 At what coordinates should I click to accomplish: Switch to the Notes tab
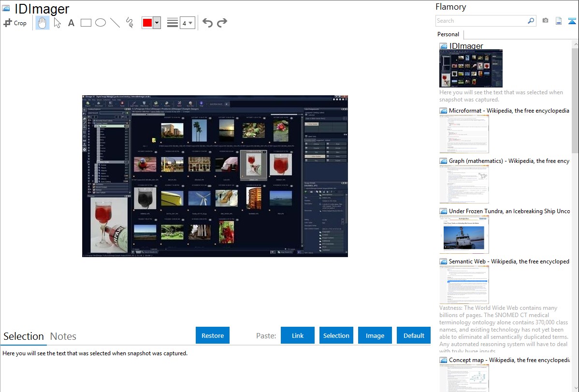pos(63,336)
